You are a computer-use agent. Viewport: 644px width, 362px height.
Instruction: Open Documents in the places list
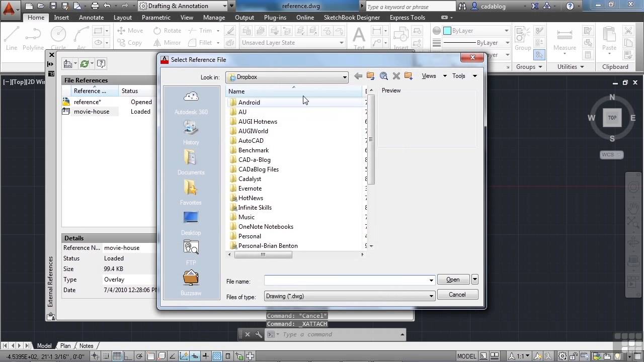(x=191, y=163)
